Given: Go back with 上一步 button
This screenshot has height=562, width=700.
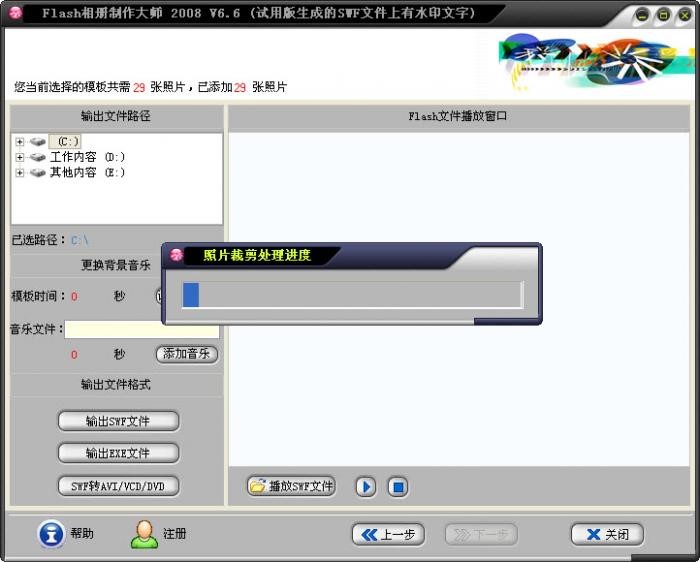Looking at the screenshot, I should click(388, 534).
